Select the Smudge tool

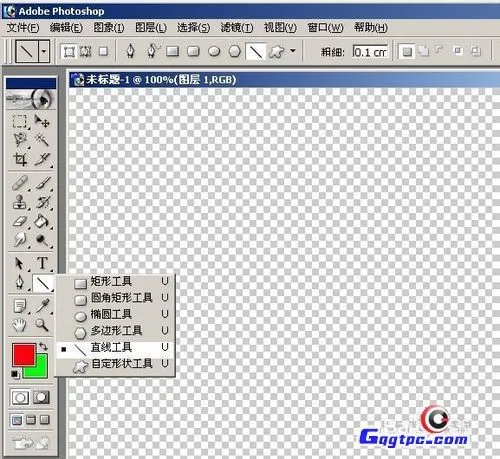20,240
